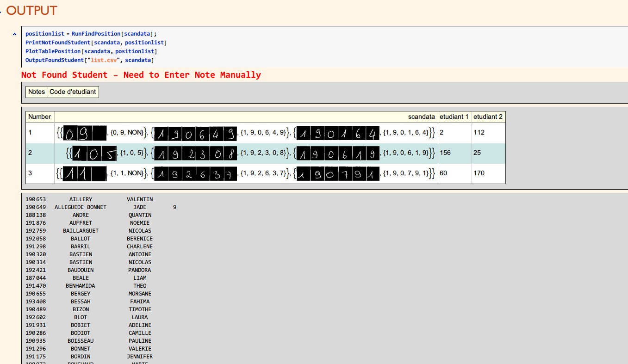Viewport: 628px width, 364px height.
Task: Click the ANDRE QUANTIN row
Action: coord(89,215)
